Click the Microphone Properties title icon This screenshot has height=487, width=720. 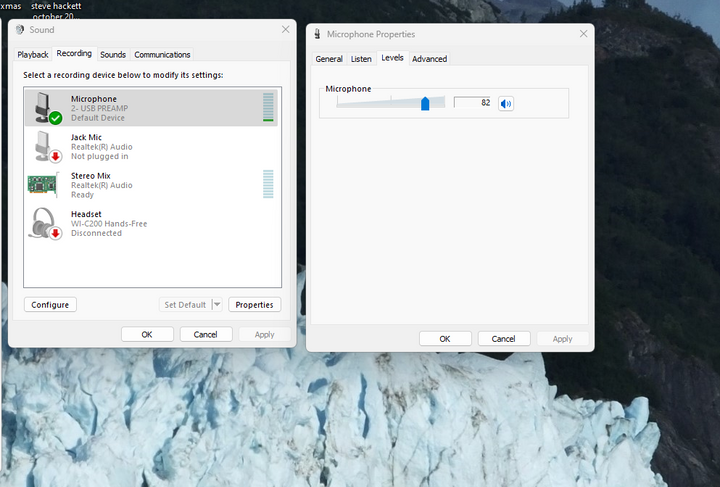317,34
